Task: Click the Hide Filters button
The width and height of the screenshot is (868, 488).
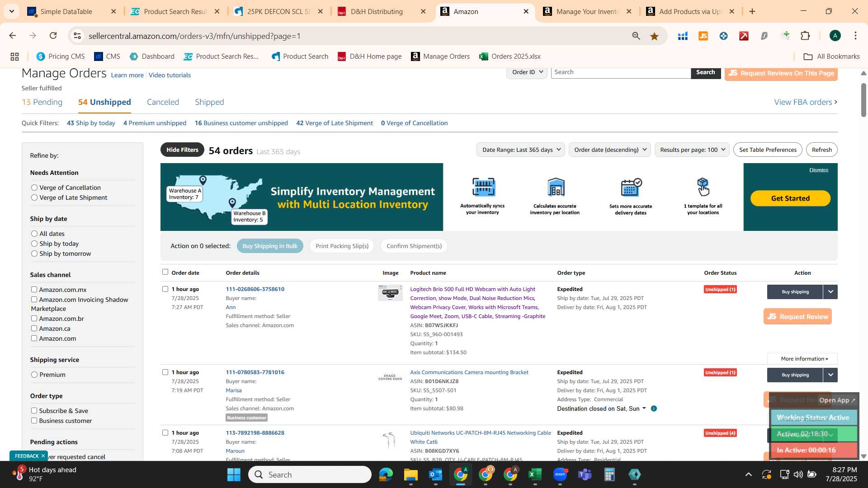Action: (182, 150)
